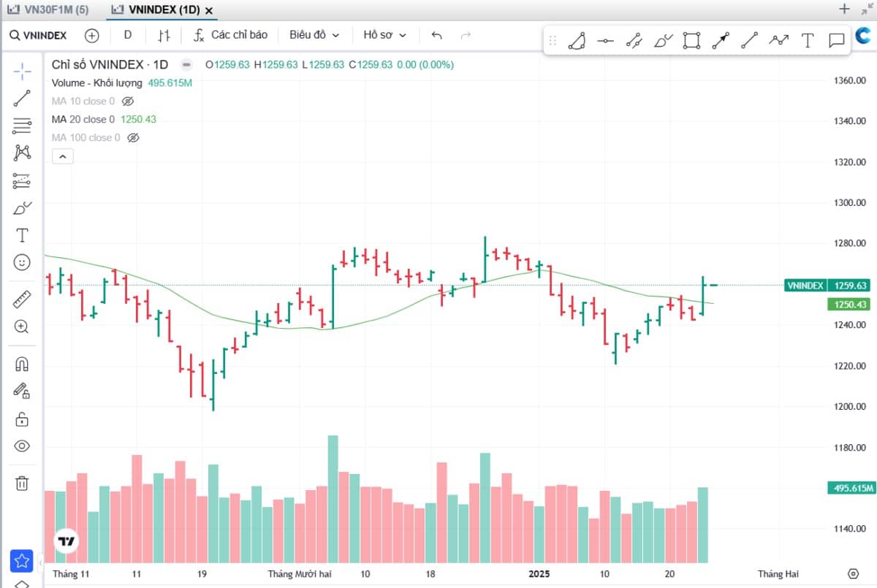This screenshot has width=877, height=588.
Task: Select the XABCD pattern tool
Action: (22, 153)
